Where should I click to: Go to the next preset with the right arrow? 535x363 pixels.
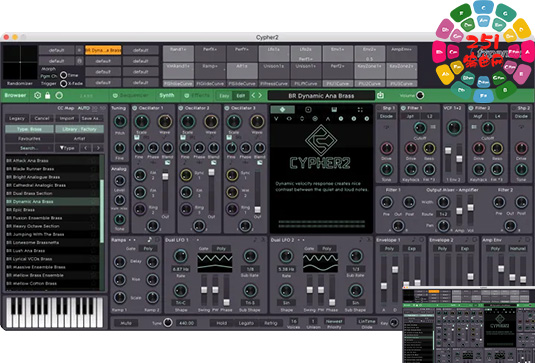coord(260,96)
